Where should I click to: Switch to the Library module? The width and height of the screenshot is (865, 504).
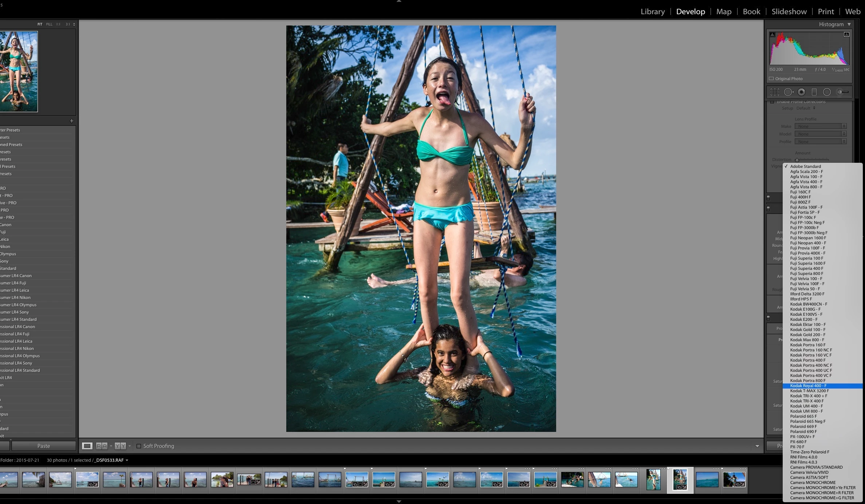pos(652,12)
